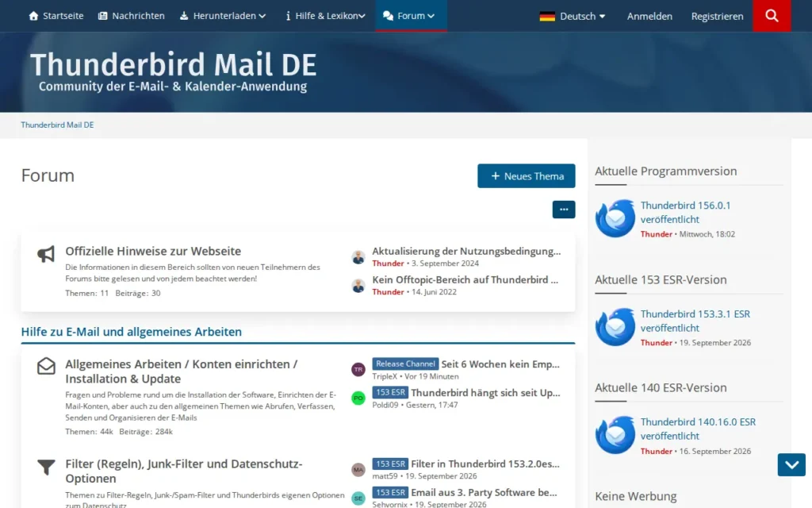Click Thunderbird logo next to 140.16.0 ESR
The image size is (812, 508).
615,435
